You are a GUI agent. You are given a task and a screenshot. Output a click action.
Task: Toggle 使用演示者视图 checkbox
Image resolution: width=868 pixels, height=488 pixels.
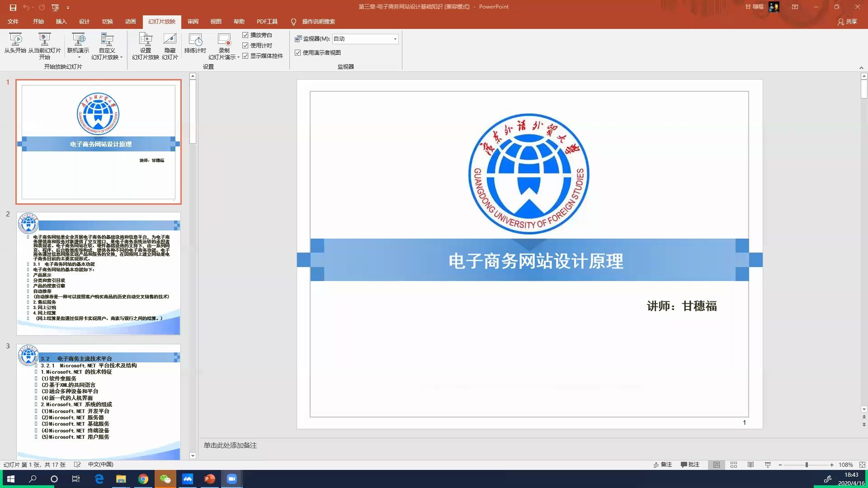(x=298, y=52)
